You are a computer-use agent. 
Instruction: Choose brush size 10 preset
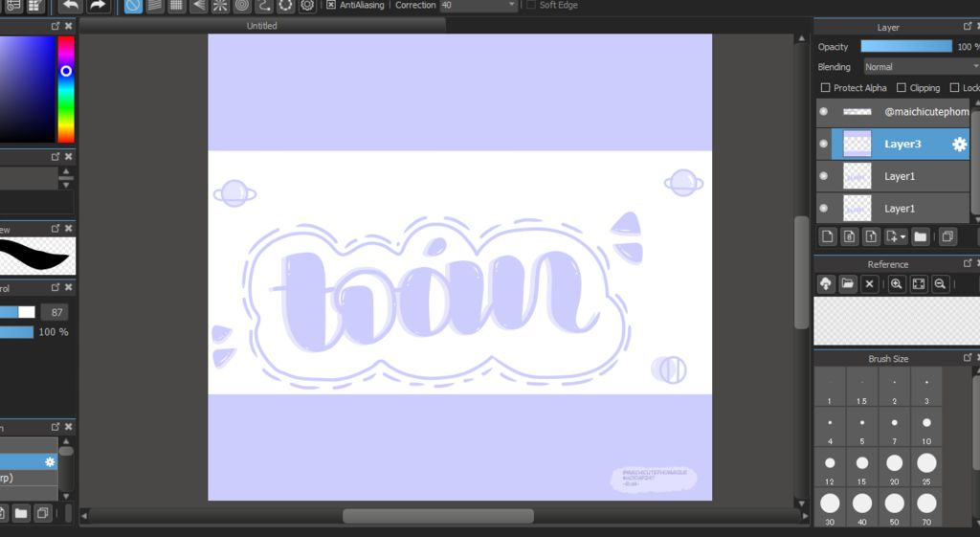tap(926, 428)
